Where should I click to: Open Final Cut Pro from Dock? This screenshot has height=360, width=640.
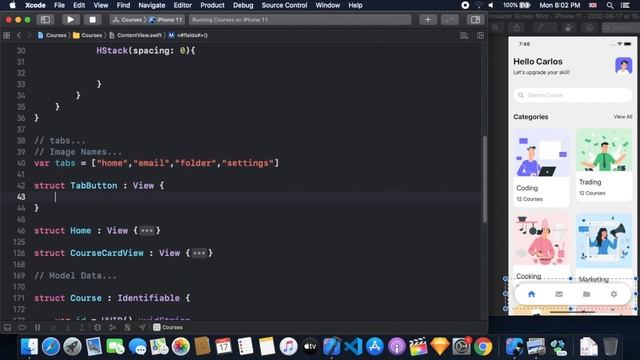pos(418,347)
